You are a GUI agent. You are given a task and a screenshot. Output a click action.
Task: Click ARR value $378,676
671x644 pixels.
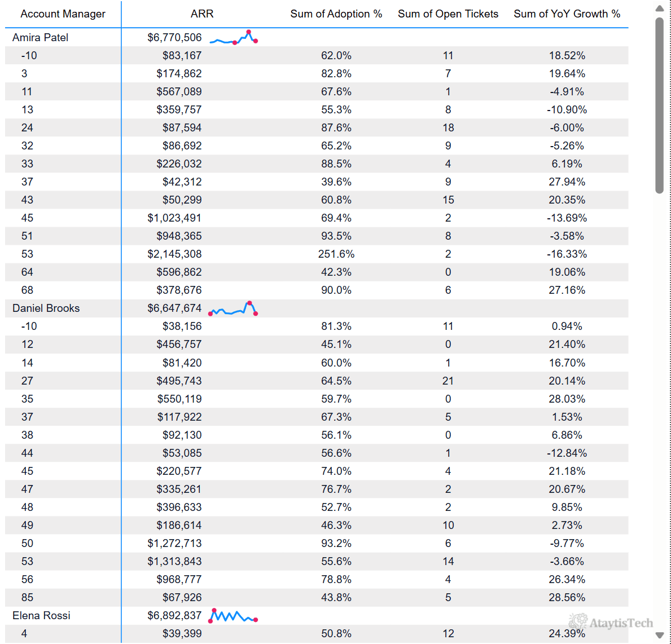point(179,290)
